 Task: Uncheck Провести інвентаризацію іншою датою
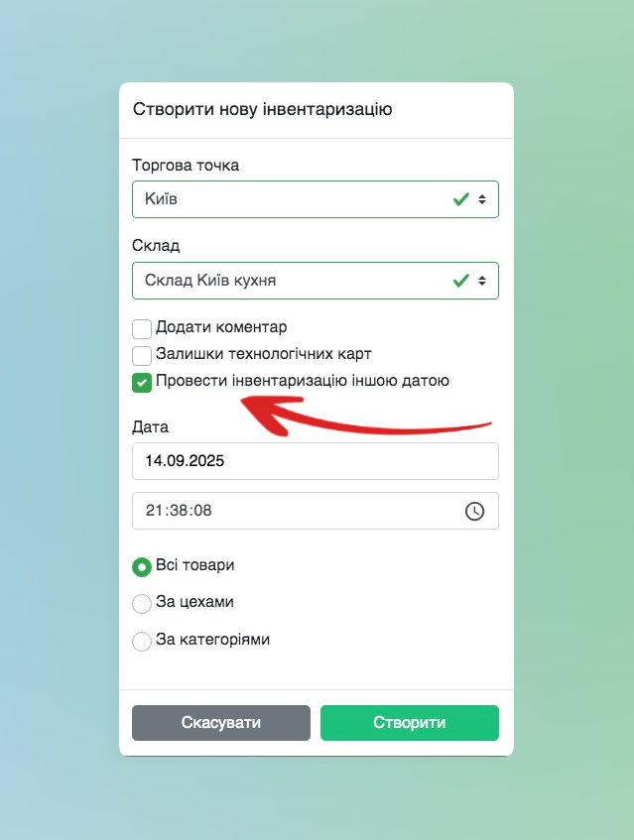[142, 383]
